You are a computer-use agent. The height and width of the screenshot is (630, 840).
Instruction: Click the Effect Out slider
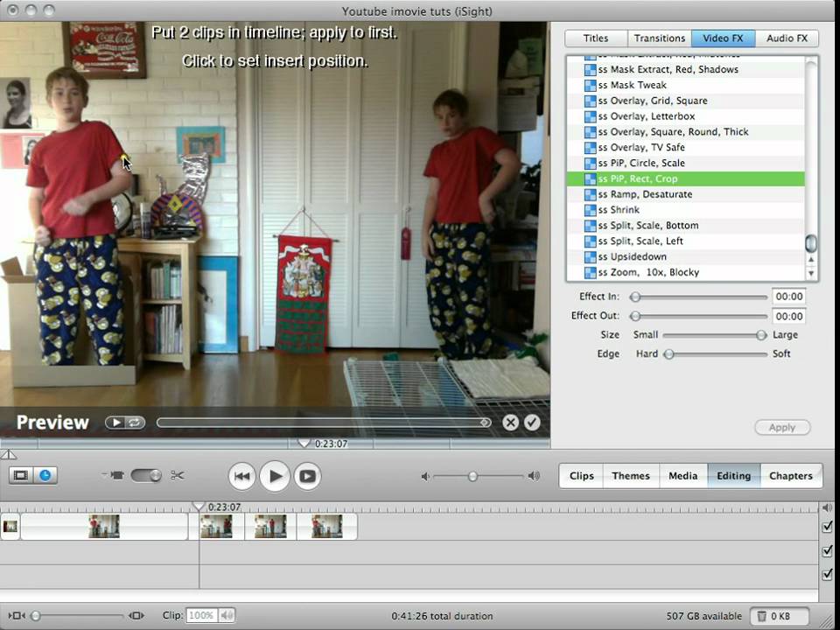click(x=698, y=316)
